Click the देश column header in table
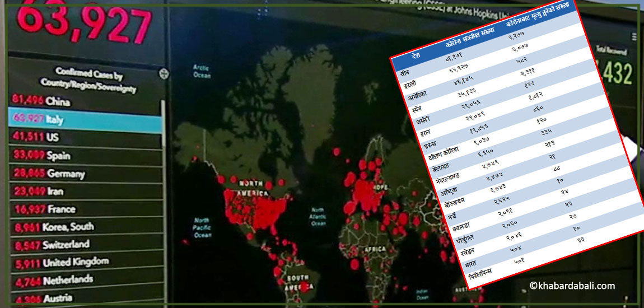The height and width of the screenshot is (308, 644). pyautogui.click(x=416, y=56)
